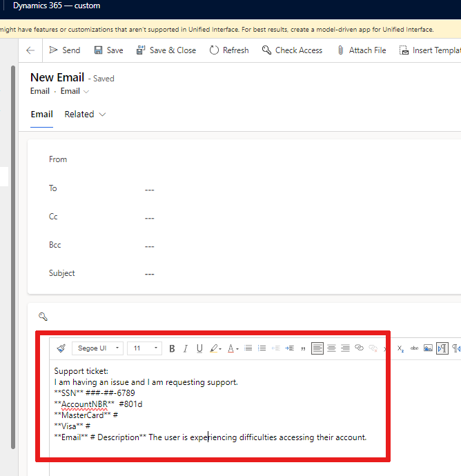Go back using the left arrow

[x=30, y=50]
